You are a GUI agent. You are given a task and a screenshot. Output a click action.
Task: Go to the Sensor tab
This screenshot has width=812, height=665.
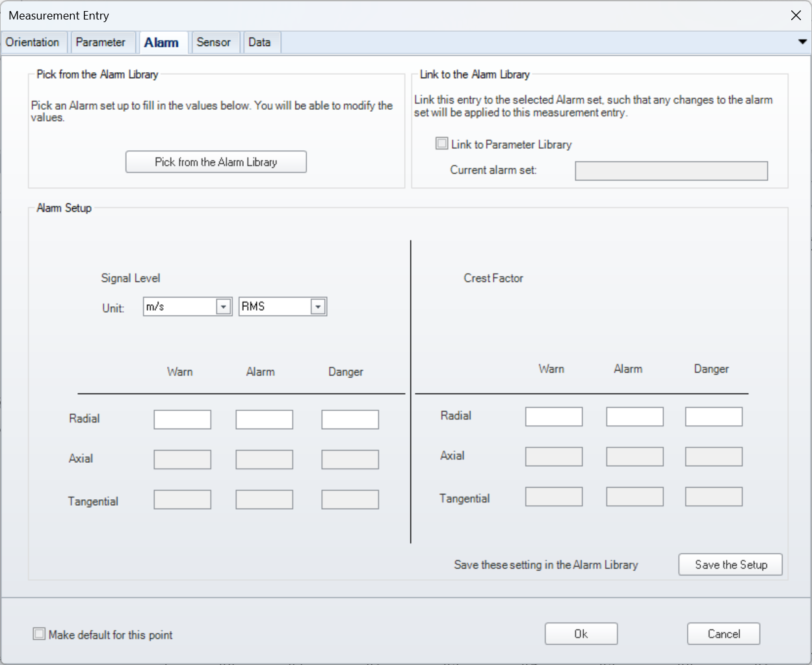[214, 42]
